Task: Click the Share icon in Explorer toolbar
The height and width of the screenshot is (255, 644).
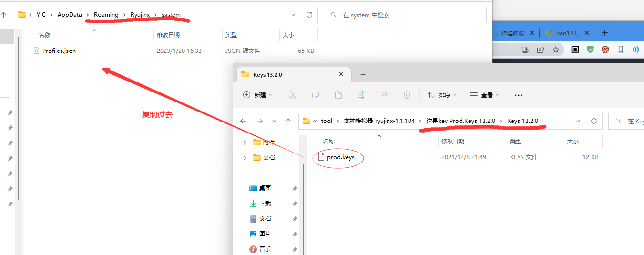Action: [x=384, y=95]
